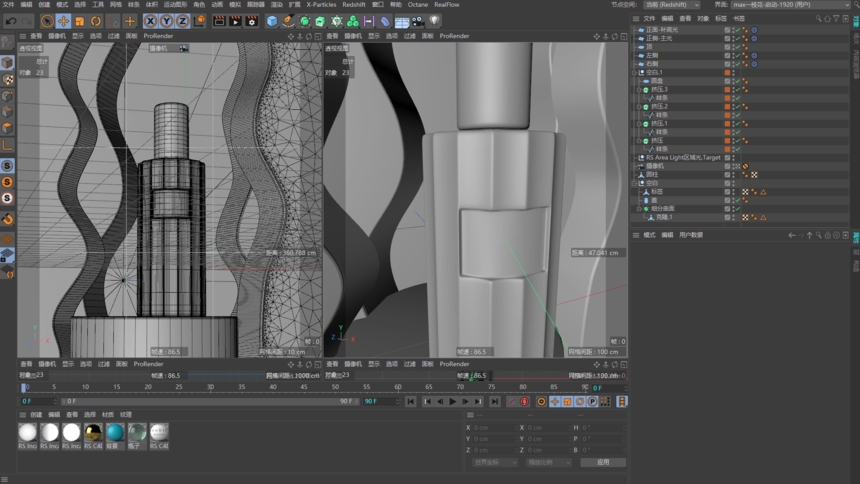Toggle autokeying red button

click(x=524, y=402)
